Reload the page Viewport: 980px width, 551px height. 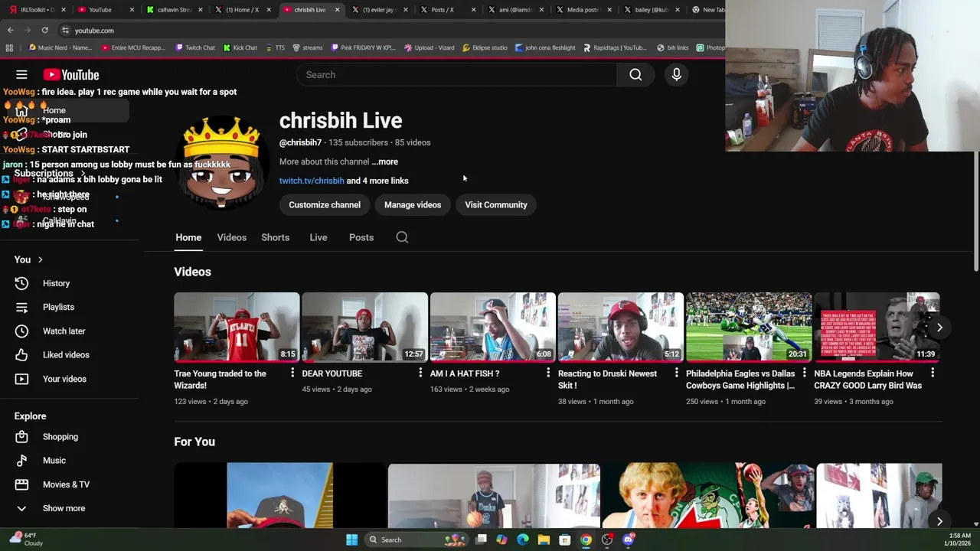coord(44,30)
